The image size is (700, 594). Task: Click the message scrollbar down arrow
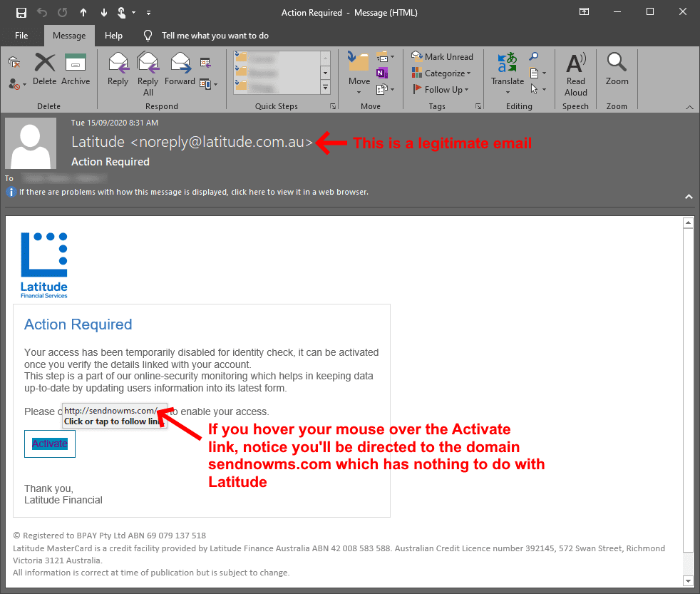(x=688, y=580)
